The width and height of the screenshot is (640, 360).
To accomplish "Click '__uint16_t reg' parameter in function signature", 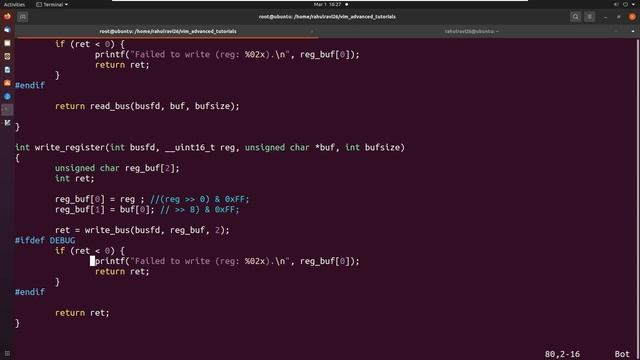I will [x=200, y=147].
